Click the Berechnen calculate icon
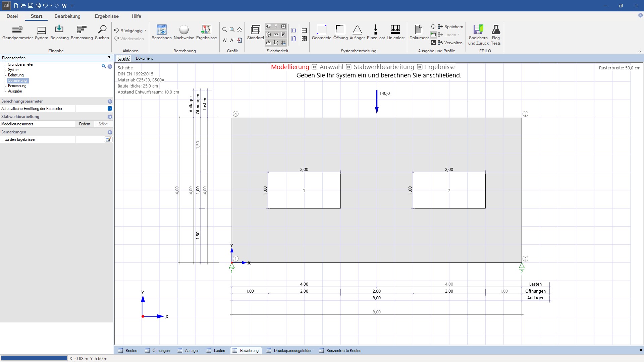 click(x=161, y=30)
